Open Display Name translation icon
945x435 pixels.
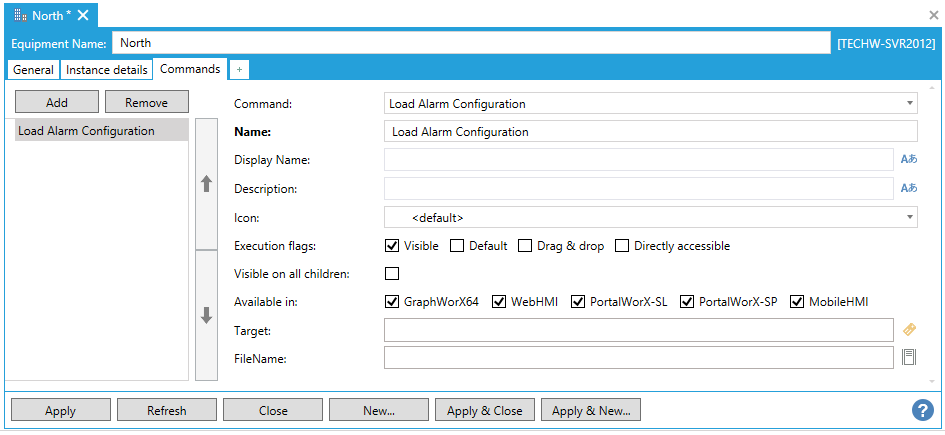point(908,160)
